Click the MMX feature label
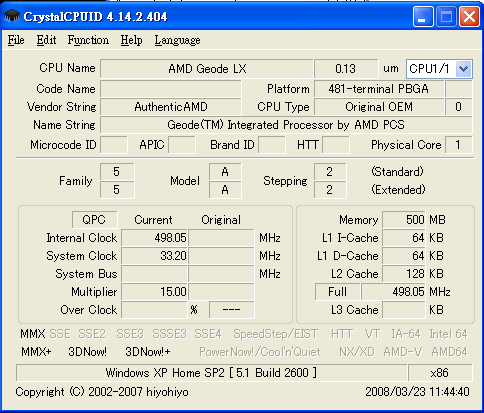This screenshot has height=413, width=484. pos(32,334)
